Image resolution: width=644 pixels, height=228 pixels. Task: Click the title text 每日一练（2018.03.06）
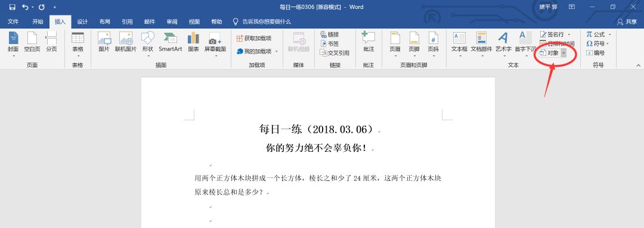pos(316,130)
